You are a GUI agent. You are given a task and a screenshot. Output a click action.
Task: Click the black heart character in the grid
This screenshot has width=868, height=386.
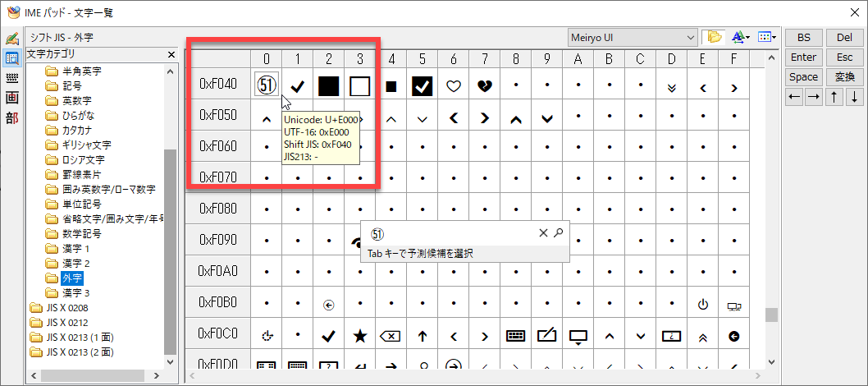click(x=484, y=85)
